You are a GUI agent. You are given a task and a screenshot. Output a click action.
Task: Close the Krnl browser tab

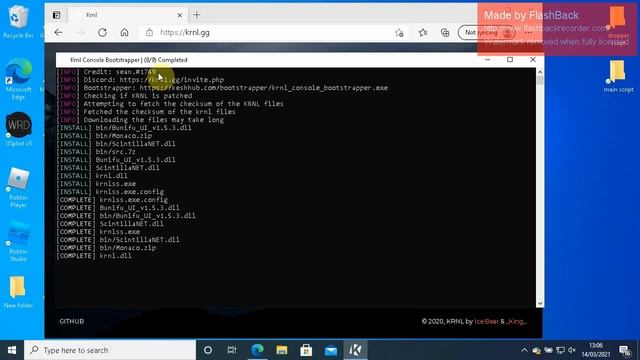point(180,15)
